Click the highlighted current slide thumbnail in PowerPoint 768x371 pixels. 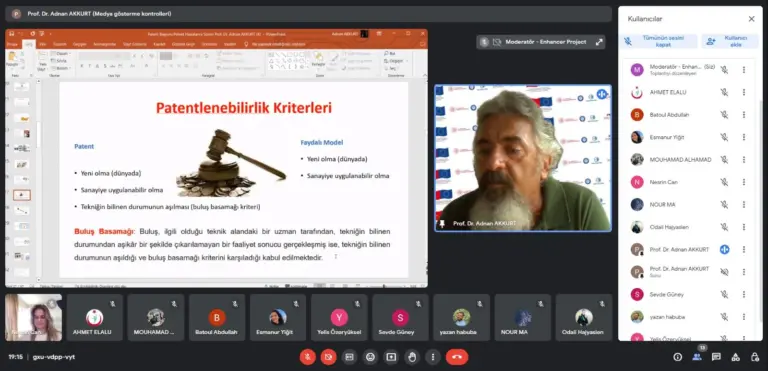coord(22,195)
